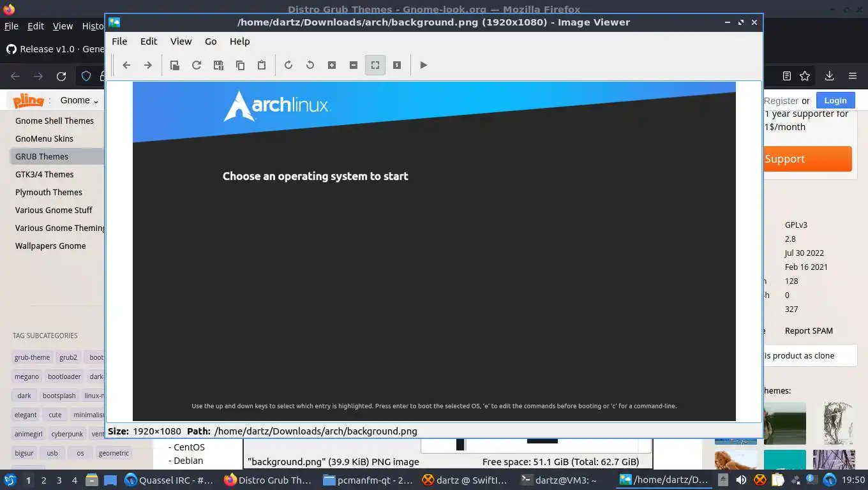The width and height of the screenshot is (868, 490).
Task: Toggle Firefox reader view icon
Action: tap(787, 76)
